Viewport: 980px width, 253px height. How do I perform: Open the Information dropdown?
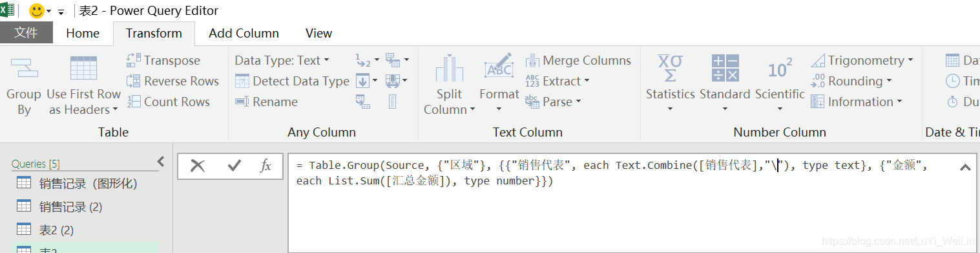[857, 102]
